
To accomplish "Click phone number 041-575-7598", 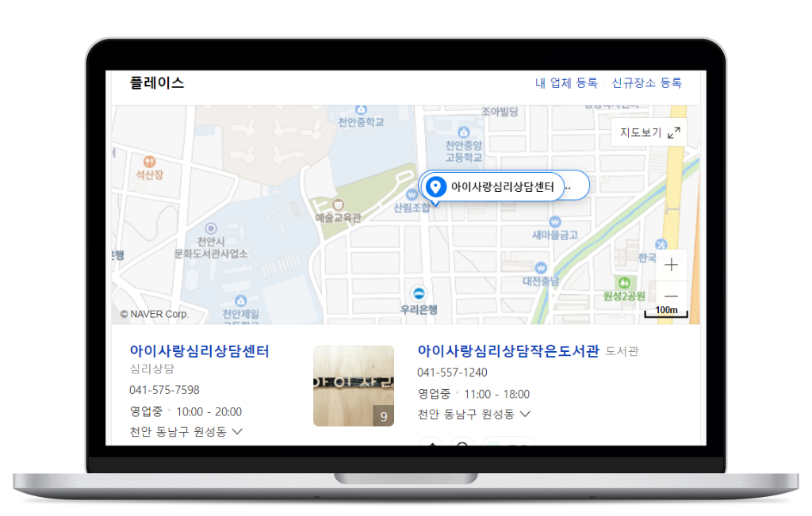I will click(x=164, y=390).
